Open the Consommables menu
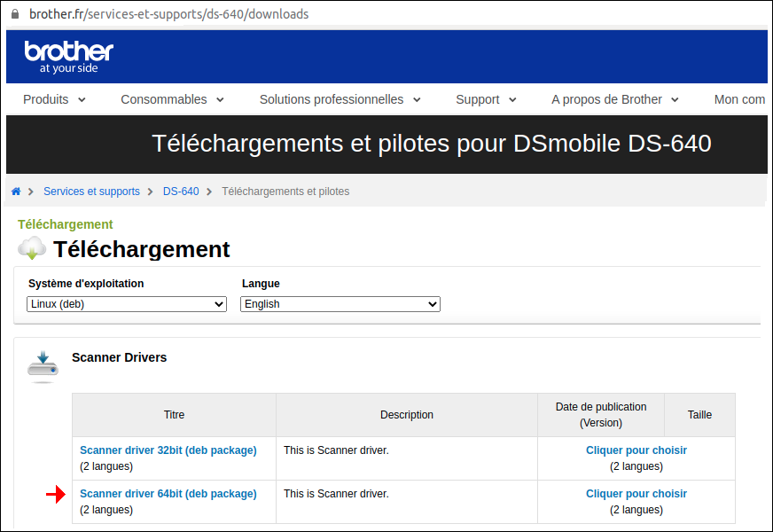This screenshot has height=532, width=773. [x=164, y=99]
